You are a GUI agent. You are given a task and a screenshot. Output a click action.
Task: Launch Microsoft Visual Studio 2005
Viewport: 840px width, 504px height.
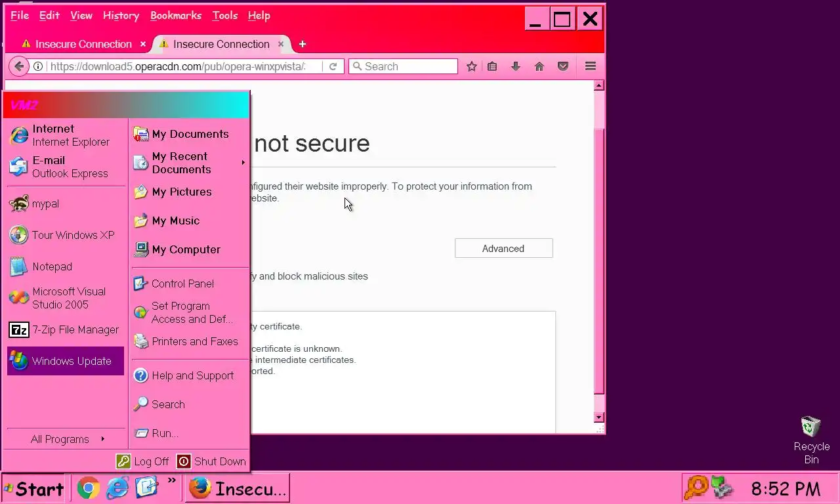click(66, 298)
